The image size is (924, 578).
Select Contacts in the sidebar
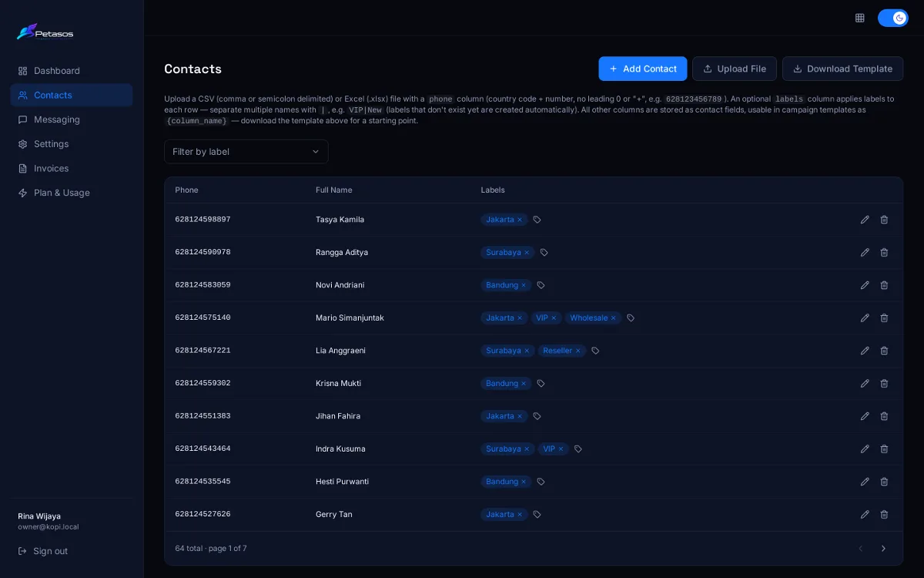tap(72, 95)
